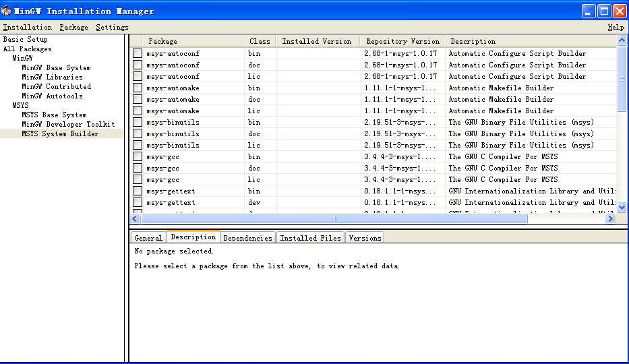Select MSYS Base System category

pos(54,115)
